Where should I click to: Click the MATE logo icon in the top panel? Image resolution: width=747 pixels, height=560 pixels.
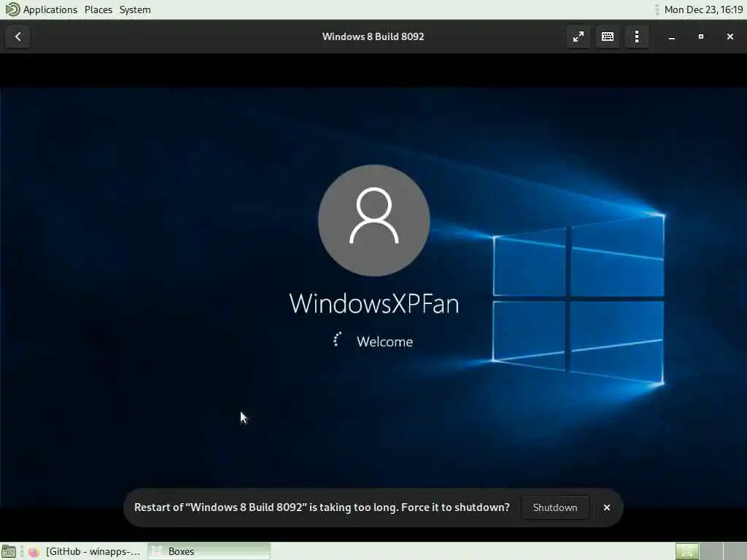pyautogui.click(x=12, y=9)
